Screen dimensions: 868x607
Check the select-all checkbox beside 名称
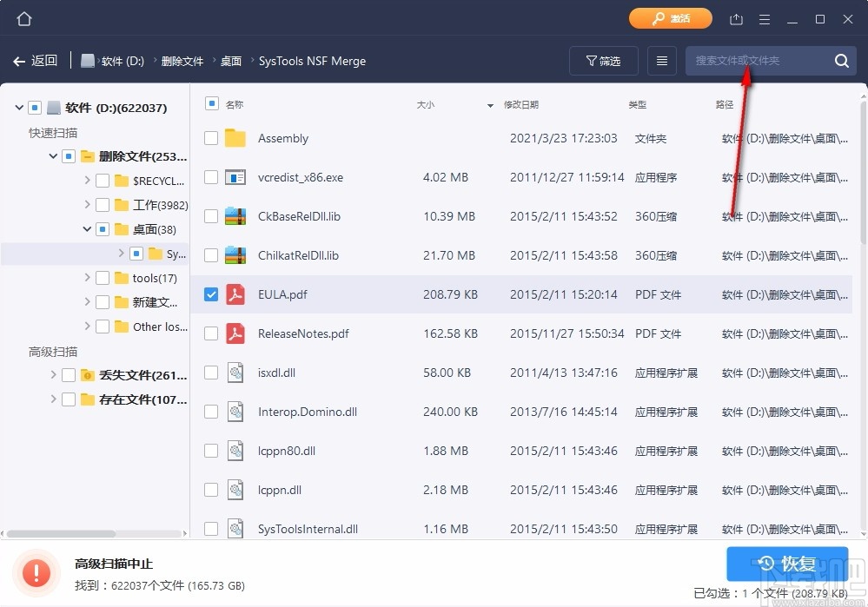210,102
